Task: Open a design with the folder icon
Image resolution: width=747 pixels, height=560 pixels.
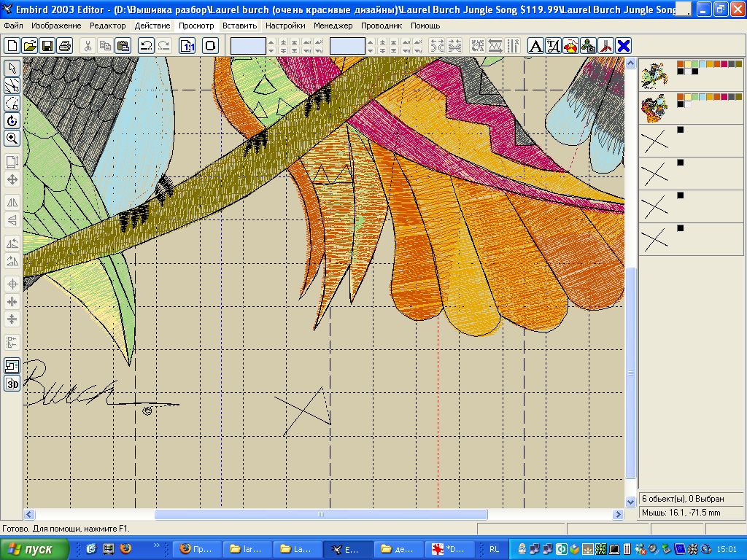Action: tap(30, 46)
